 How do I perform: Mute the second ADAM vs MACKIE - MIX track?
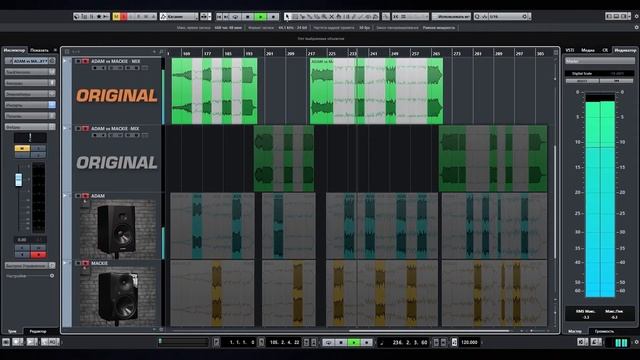[x=78, y=129]
